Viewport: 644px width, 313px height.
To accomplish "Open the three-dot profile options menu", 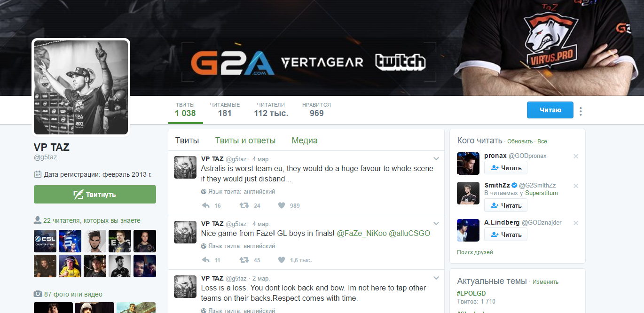I will click(x=581, y=111).
